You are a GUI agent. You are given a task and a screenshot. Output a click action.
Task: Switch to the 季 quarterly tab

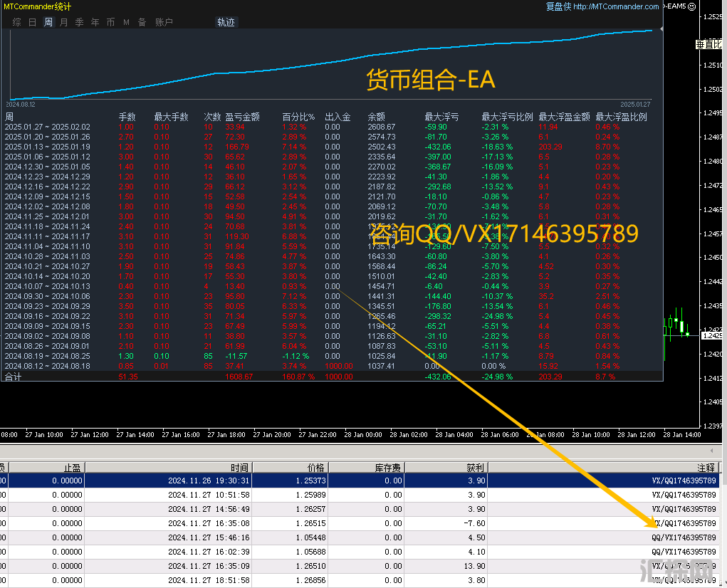(x=80, y=22)
